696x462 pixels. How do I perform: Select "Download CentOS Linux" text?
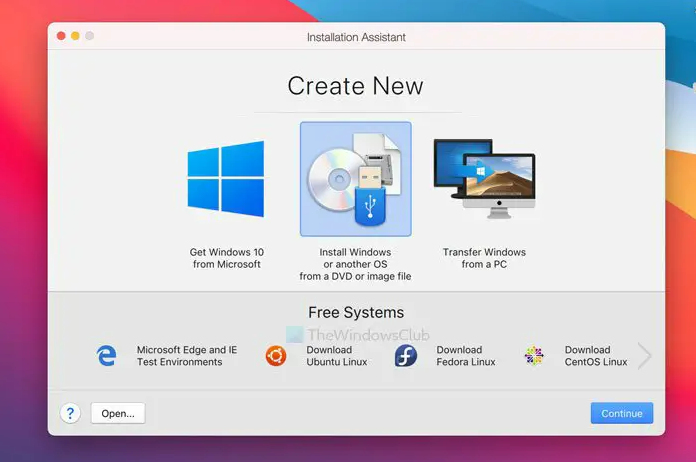click(596, 355)
